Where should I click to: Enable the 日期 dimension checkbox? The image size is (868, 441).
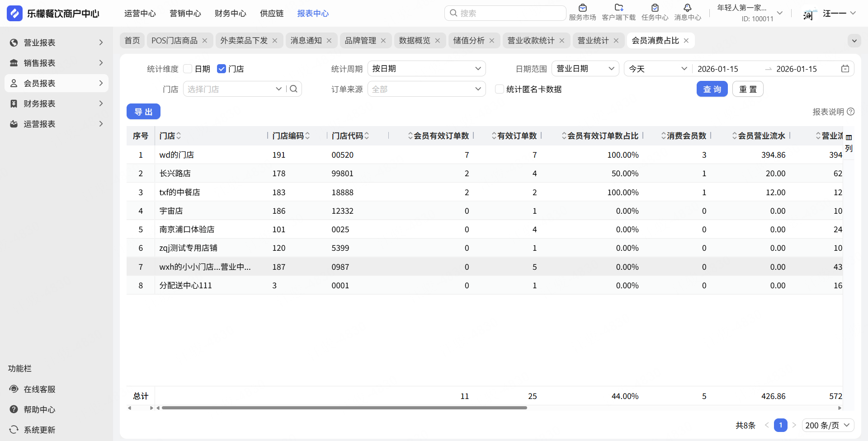point(188,69)
